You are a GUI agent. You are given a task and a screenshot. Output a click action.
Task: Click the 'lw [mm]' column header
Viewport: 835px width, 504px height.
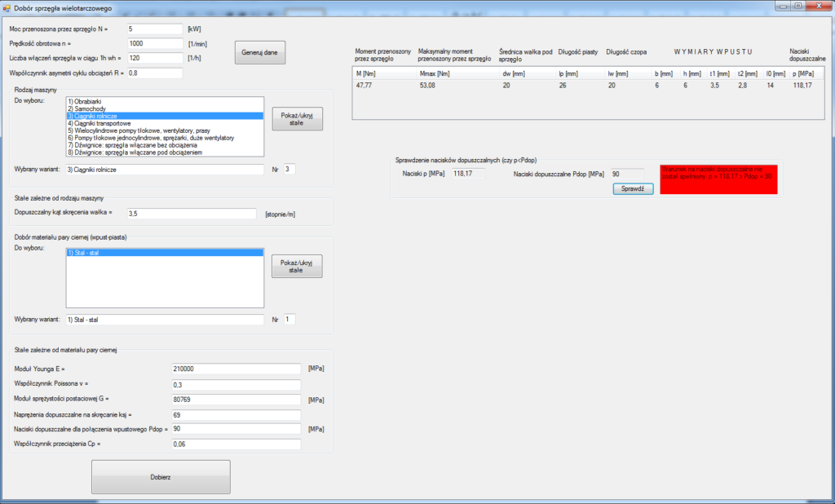(628, 73)
